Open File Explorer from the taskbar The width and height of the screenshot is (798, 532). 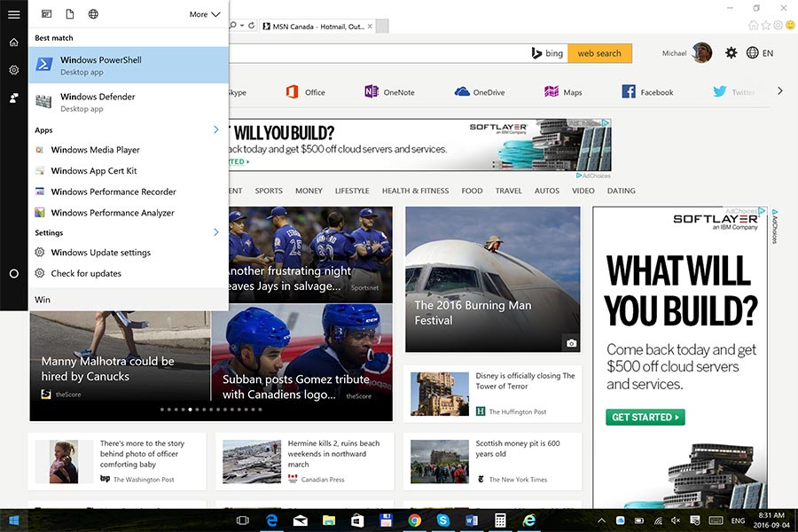[x=329, y=520]
